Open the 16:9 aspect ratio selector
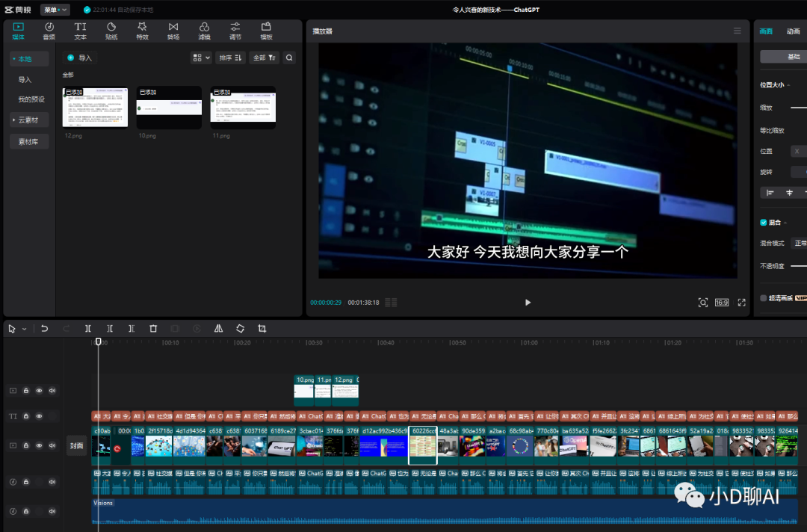The image size is (807, 532). pyautogui.click(x=722, y=303)
